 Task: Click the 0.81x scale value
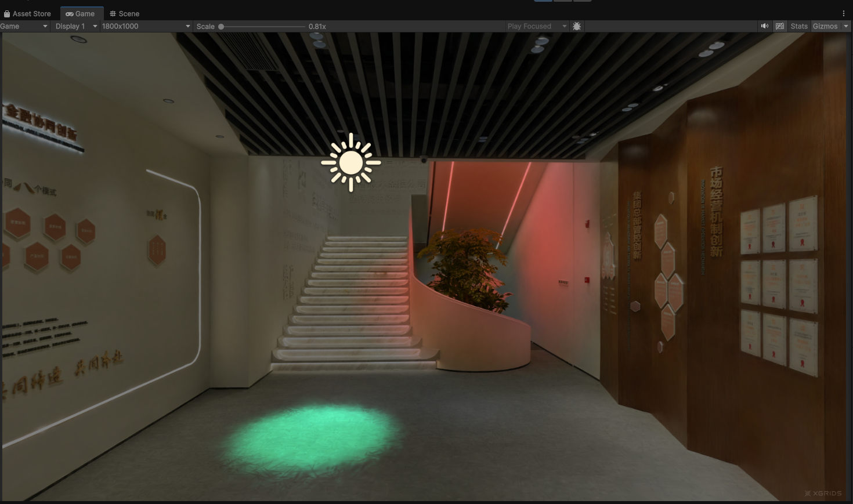tap(317, 27)
